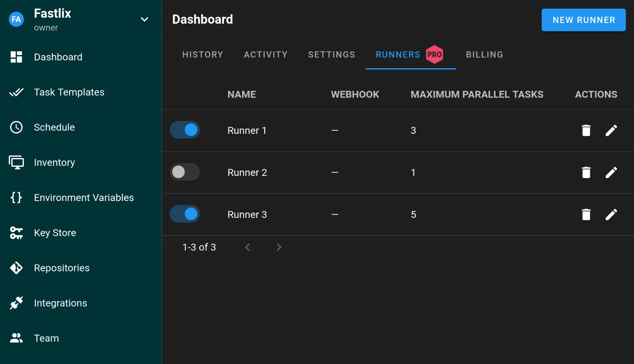Screen dimensions: 634x364
Task: Click the Key Store sidebar icon
Action: tap(16, 233)
